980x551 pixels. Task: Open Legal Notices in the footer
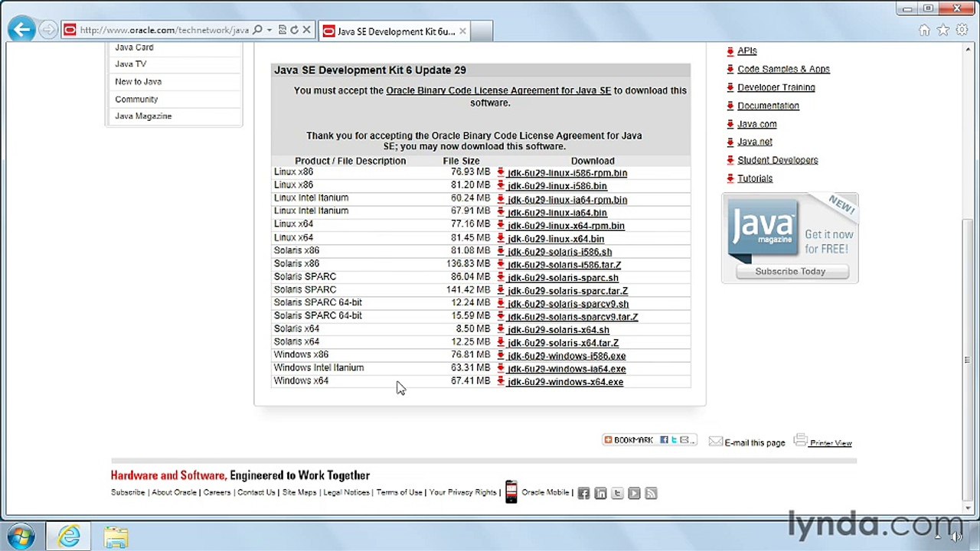coord(346,493)
